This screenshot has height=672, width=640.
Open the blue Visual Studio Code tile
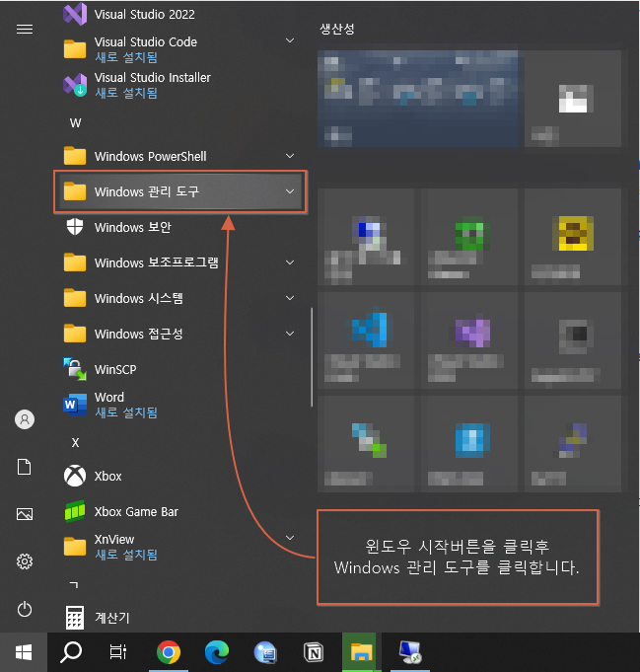pos(366,340)
